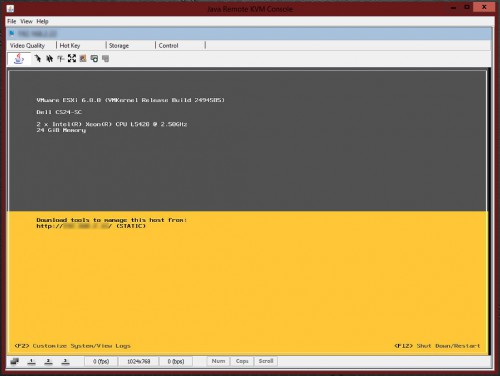Click the network computers icon in status bar

coord(15,361)
